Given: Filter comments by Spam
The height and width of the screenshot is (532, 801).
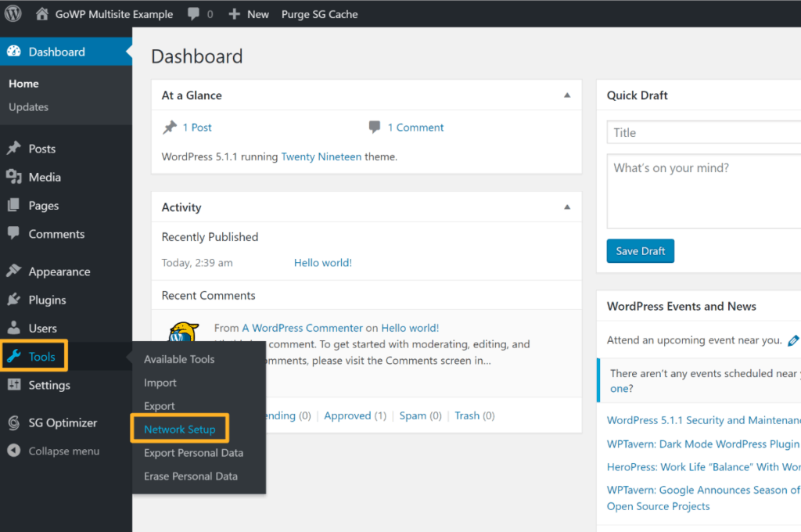Looking at the screenshot, I should 413,416.
